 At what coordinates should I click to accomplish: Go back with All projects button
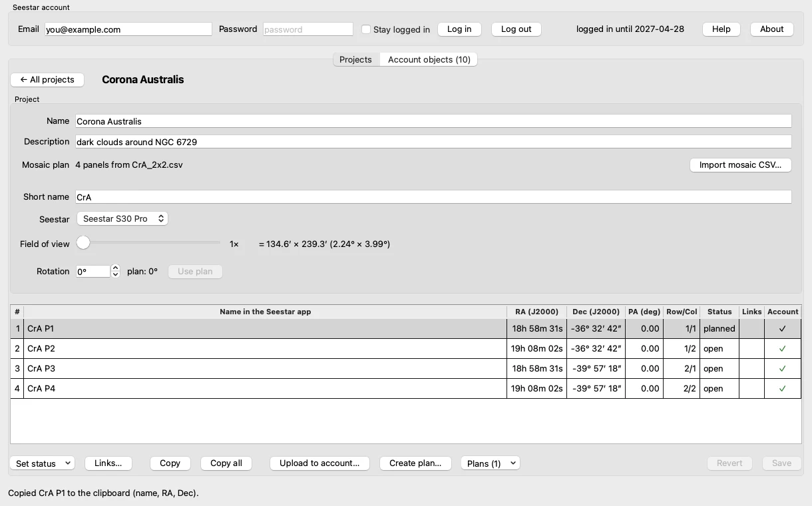[47, 80]
